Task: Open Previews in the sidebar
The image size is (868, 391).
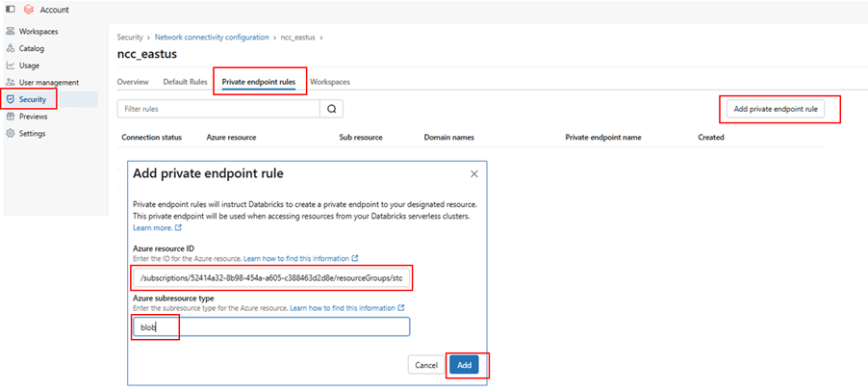Action: click(33, 117)
